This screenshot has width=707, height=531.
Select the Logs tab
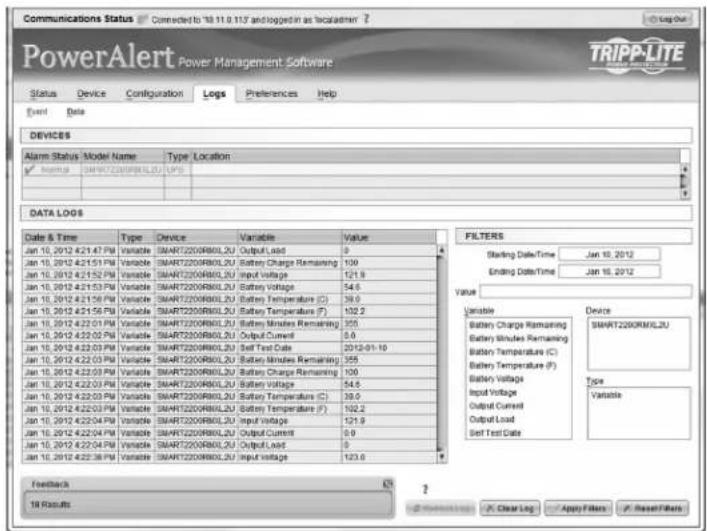pos(214,94)
